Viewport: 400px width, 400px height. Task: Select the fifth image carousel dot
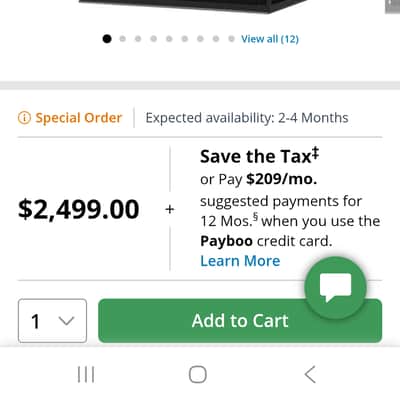click(169, 39)
